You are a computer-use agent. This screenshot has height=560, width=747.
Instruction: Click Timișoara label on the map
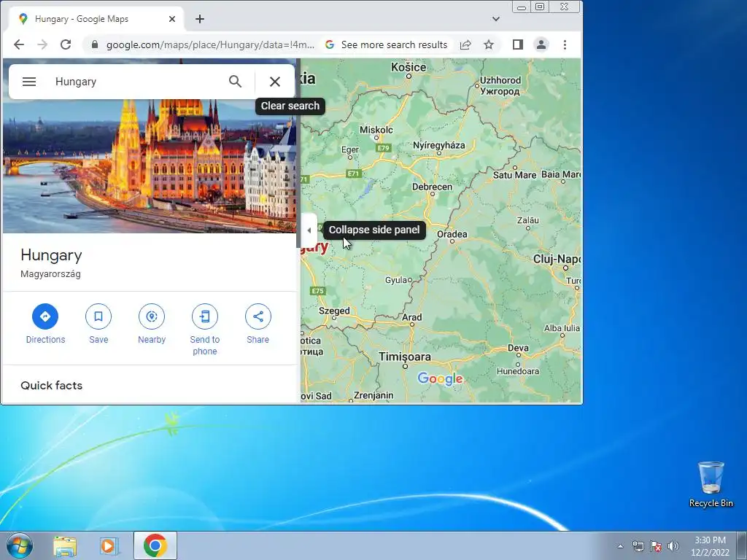click(404, 357)
